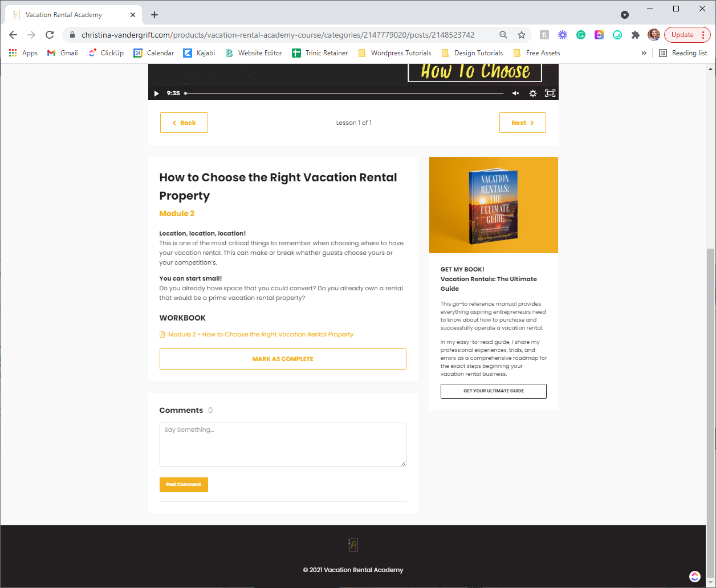Mark lesson as complete
Viewport: 716px width, 588px height.
(x=283, y=359)
